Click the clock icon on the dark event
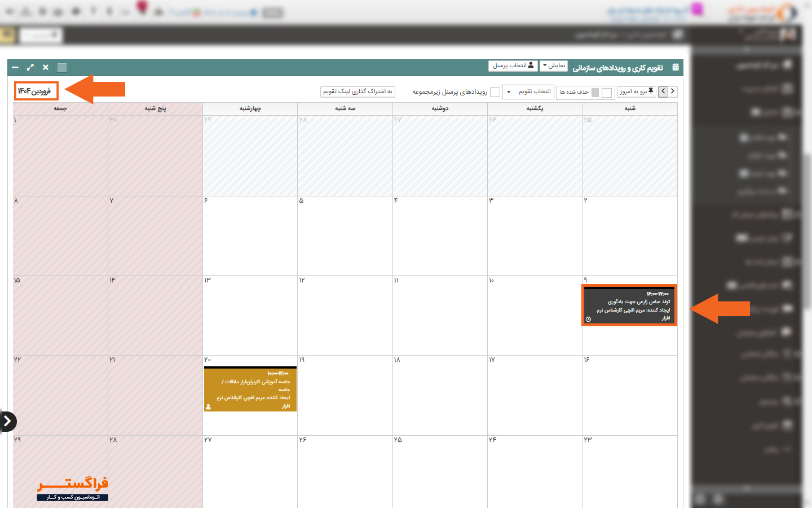The width and height of the screenshot is (812, 508). pyautogui.click(x=588, y=319)
